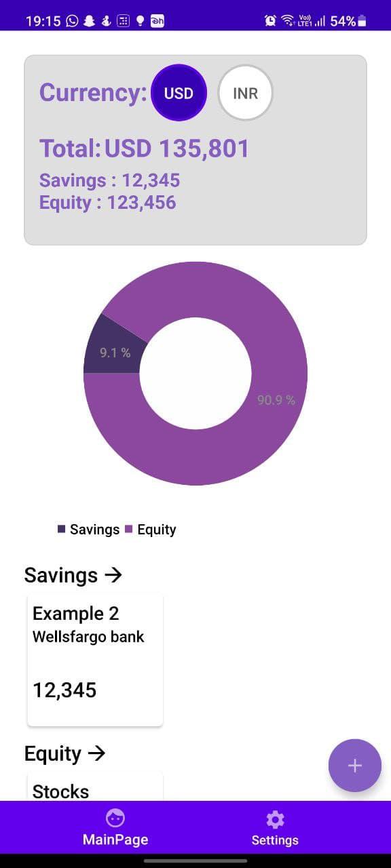Open the Example 2 Wellsfargo bank card

pyautogui.click(x=95, y=659)
